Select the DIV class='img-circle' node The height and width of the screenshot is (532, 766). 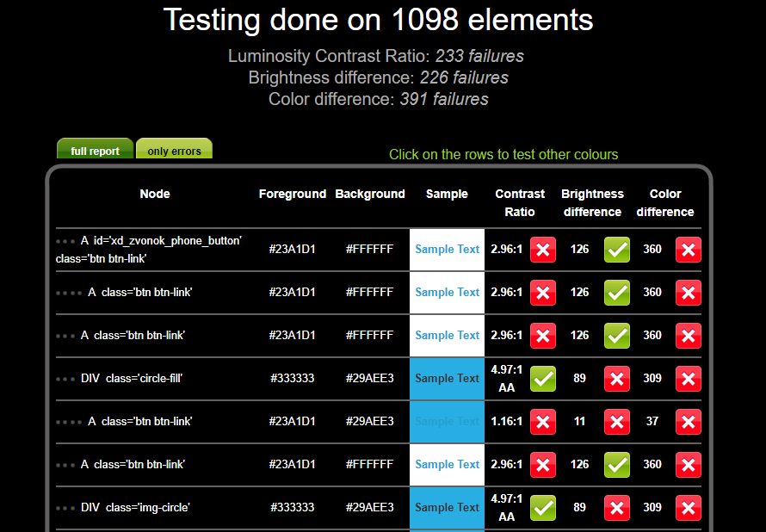135,507
